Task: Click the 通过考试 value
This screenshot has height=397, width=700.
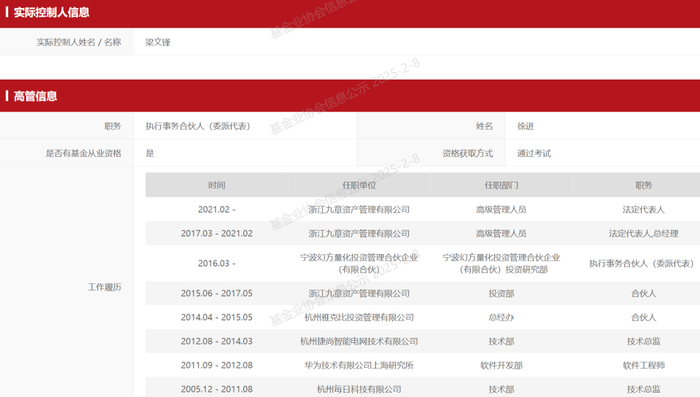Action: pos(534,153)
